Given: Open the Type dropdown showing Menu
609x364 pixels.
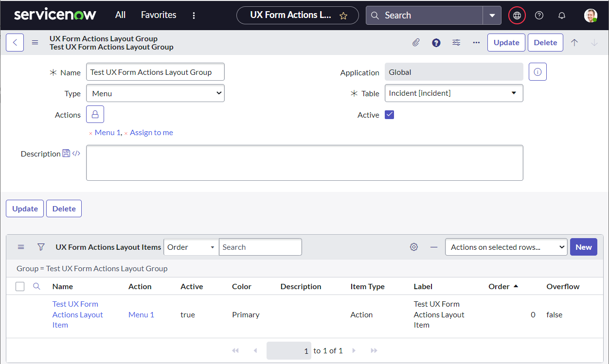Looking at the screenshot, I should pos(155,93).
